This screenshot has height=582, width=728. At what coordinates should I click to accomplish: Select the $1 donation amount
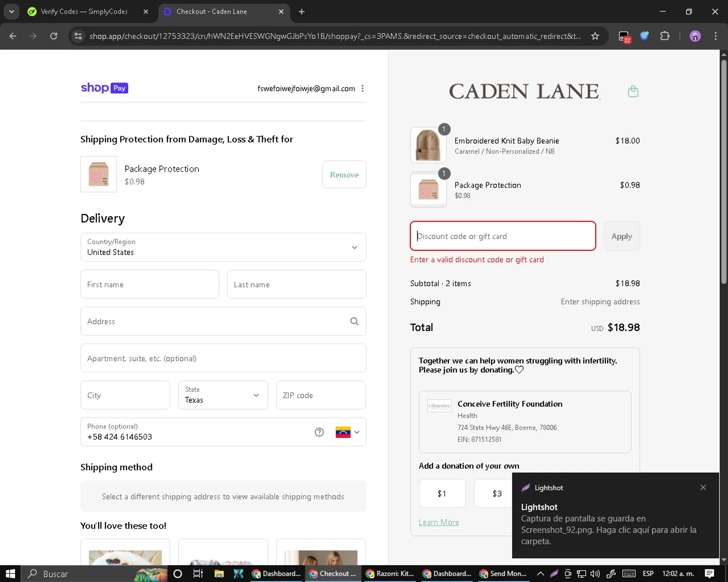tap(442, 493)
